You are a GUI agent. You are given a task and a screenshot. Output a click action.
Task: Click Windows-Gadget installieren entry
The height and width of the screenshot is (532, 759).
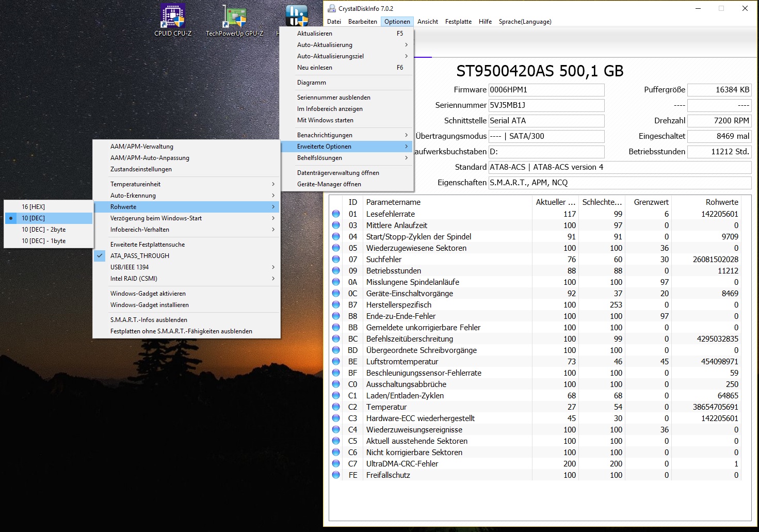coord(186,305)
